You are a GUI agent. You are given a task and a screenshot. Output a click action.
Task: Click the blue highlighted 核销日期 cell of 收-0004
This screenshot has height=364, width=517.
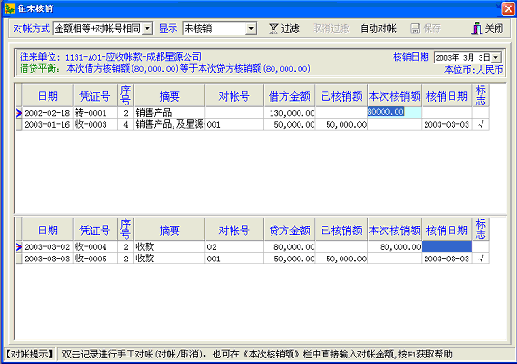[447, 247]
